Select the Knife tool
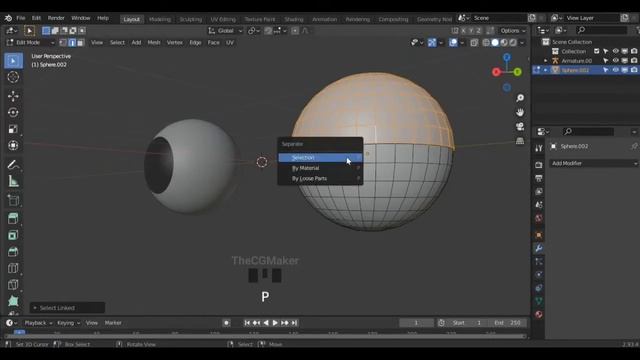Viewport: 640px width, 360px height. [x=13, y=284]
